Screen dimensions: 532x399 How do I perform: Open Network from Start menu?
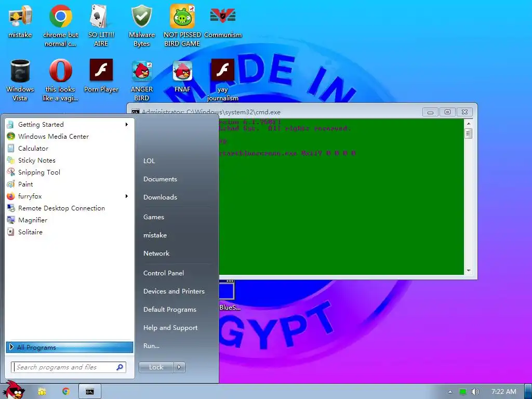pos(156,254)
